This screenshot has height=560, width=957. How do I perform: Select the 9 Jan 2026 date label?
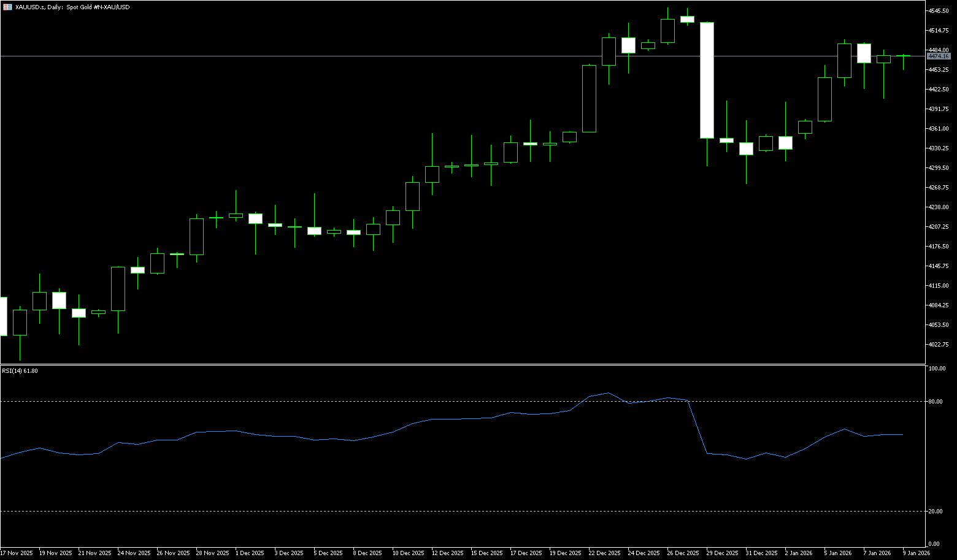(917, 553)
